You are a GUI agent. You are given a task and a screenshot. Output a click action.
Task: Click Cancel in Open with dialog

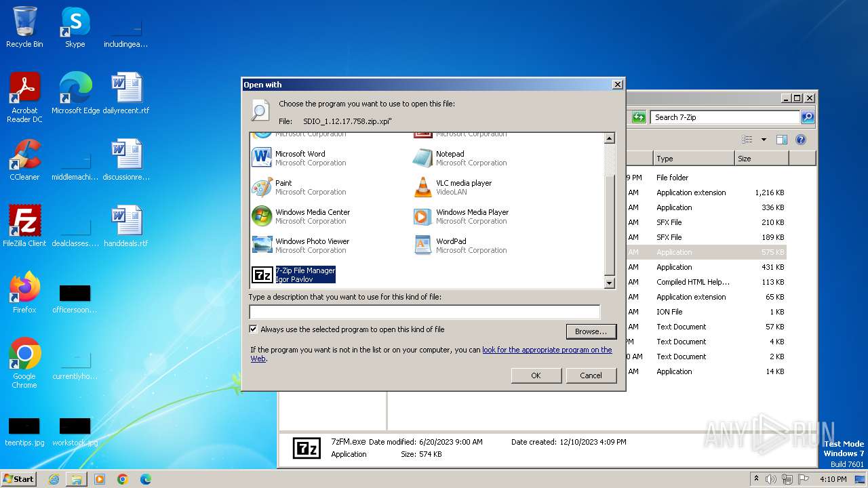click(591, 375)
